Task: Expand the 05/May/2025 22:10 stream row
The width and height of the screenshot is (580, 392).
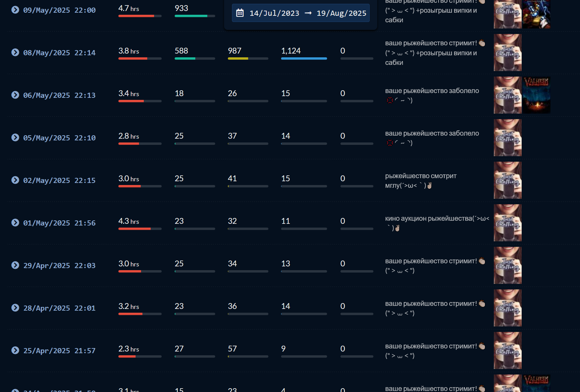Action: click(15, 137)
